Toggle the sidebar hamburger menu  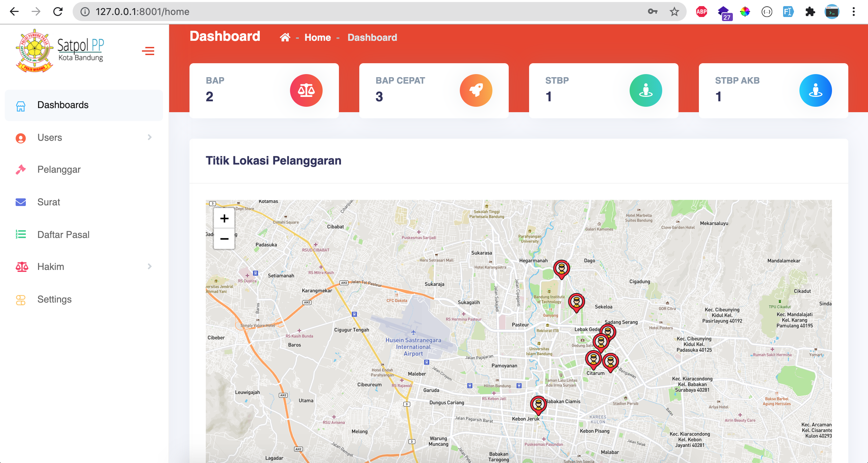pyautogui.click(x=148, y=51)
